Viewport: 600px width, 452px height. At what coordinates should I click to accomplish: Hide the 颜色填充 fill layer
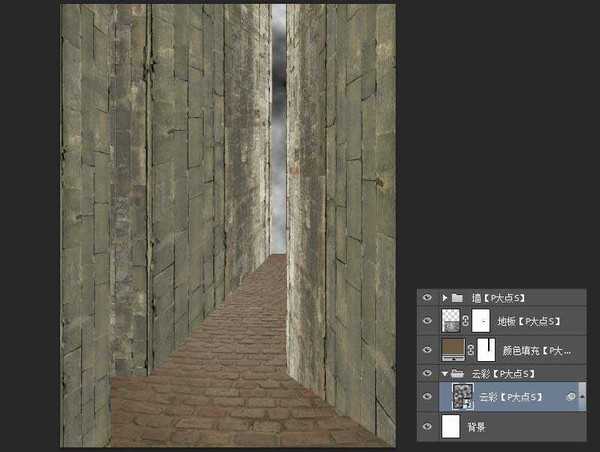click(x=428, y=349)
